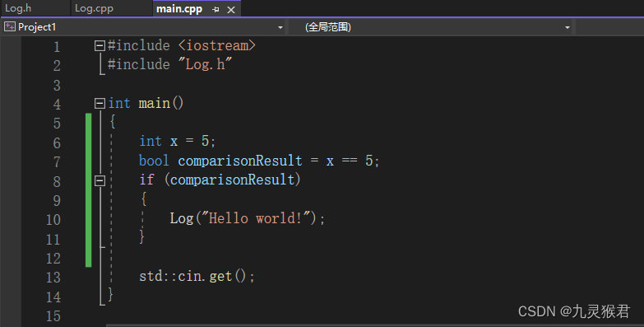Click the std::cin.get() statement
The image size is (644, 327).
[197, 276]
